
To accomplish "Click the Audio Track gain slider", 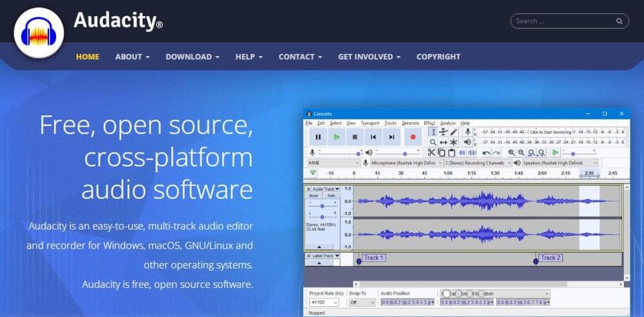I will (x=323, y=206).
